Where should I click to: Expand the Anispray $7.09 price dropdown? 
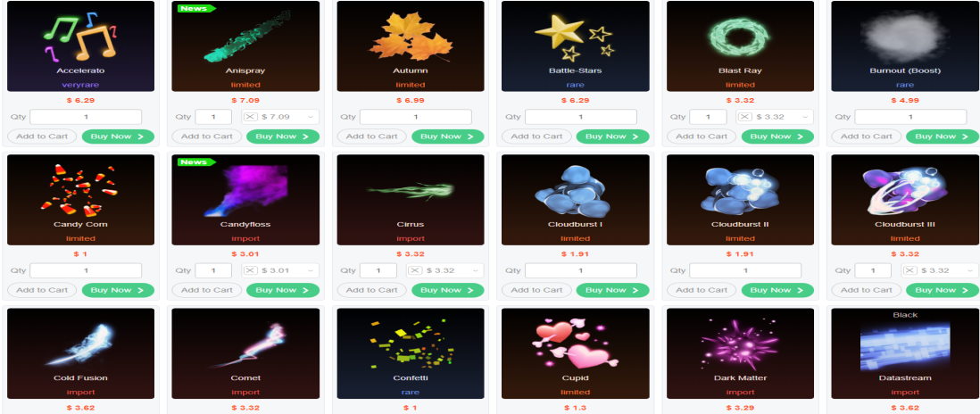point(280,117)
